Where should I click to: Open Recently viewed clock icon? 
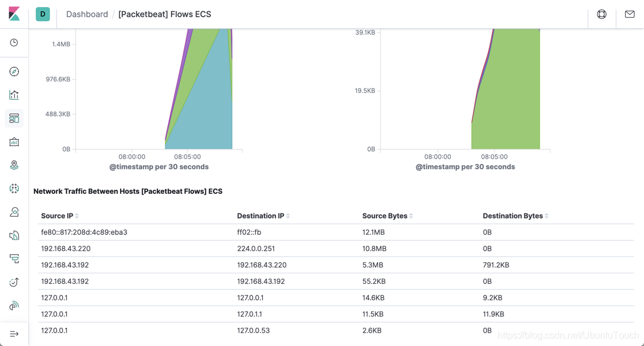(14, 43)
